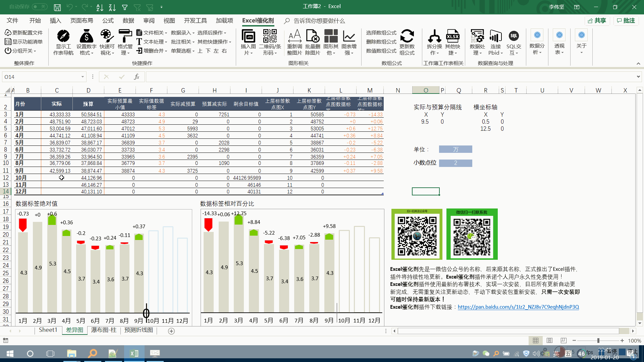The width and height of the screenshot is (644, 362).
Task: Click 插入图片 icon in ribbon
Action: tap(249, 36)
